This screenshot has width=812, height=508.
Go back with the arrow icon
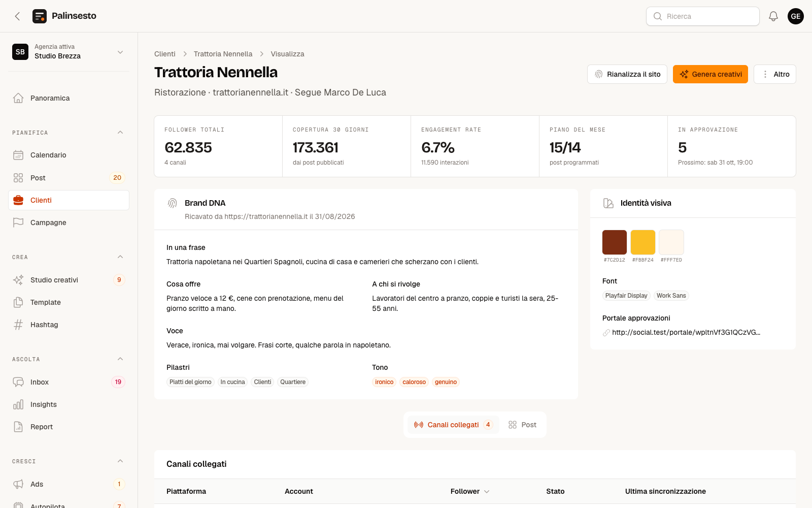coord(17,16)
